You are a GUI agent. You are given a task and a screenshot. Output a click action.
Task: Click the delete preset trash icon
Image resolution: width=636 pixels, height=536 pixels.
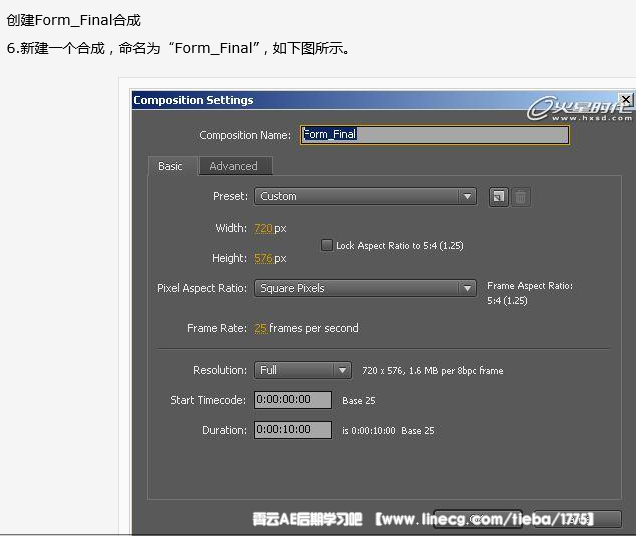click(520, 197)
